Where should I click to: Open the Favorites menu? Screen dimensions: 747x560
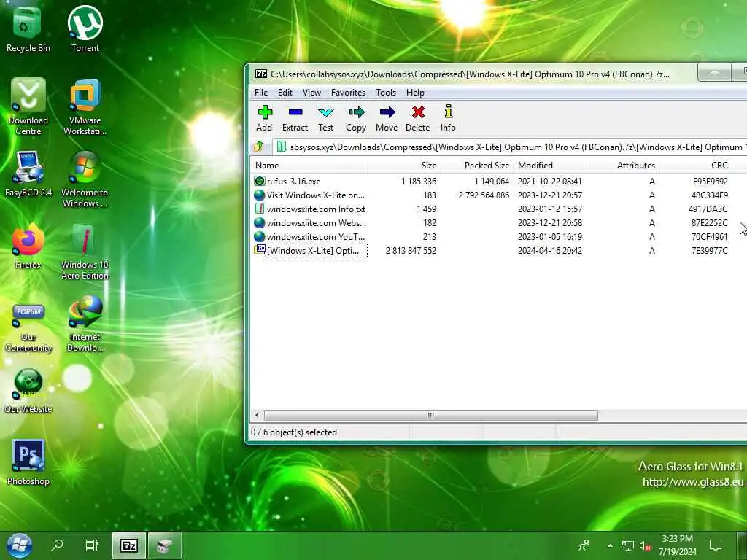(x=348, y=93)
